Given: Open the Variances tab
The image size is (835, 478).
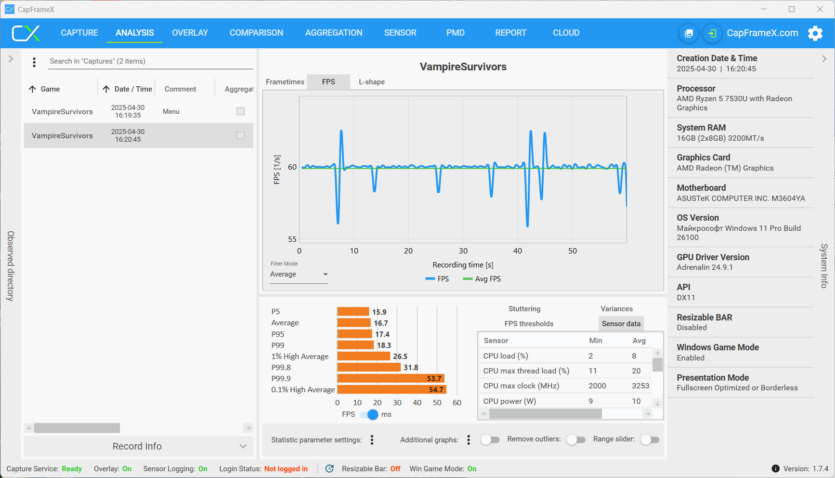Looking at the screenshot, I should 617,309.
